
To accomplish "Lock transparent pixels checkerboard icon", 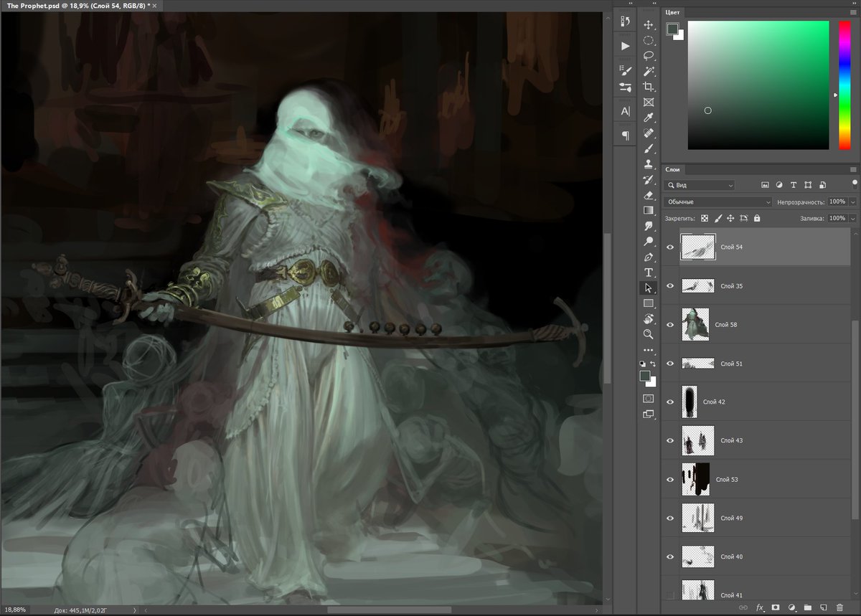I will coord(704,218).
